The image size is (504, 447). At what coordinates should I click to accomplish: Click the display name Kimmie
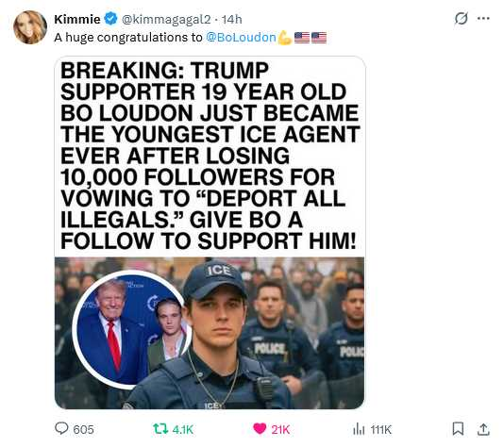77,19
